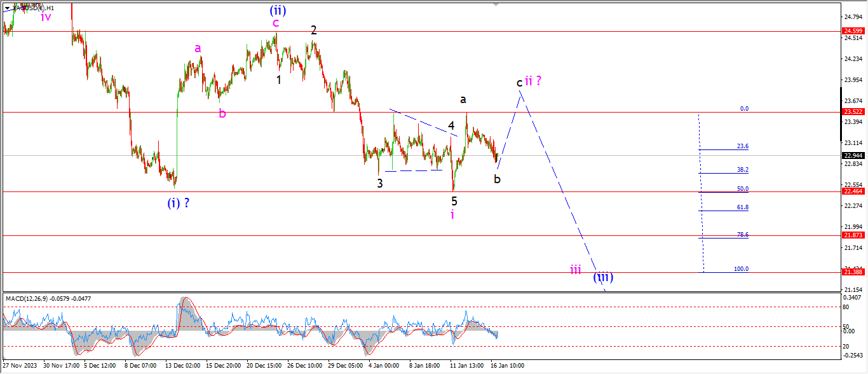Click the magenta 'ii ?' wave label
Viewport: 868px width, 374px height.
click(x=532, y=81)
